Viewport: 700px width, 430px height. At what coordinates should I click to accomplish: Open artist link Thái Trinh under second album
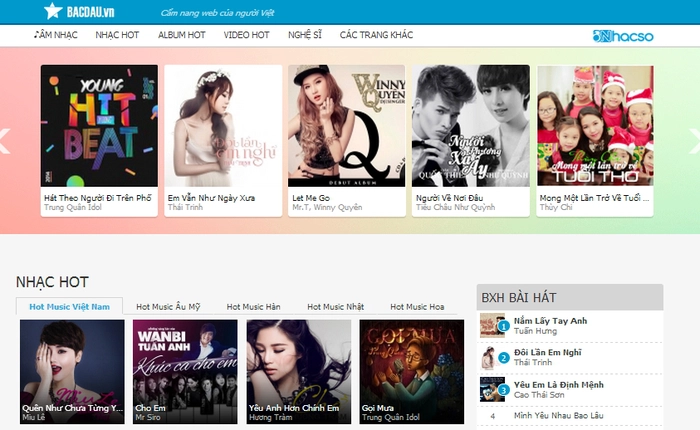click(x=185, y=207)
